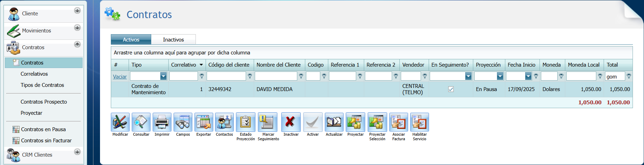Click the Proyectar icon
The height and width of the screenshot is (165, 644).
coord(355,122)
